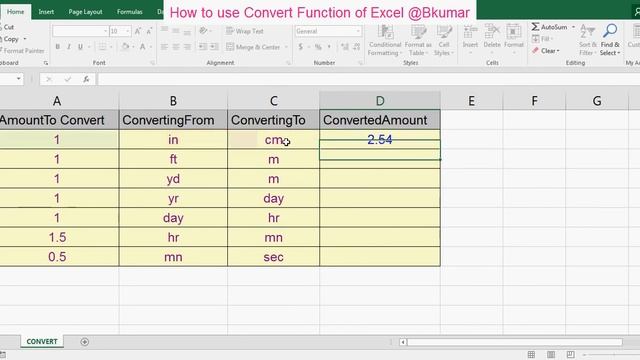The image size is (640, 360).
Task: Add new sheet with plus icon
Action: 84,342
